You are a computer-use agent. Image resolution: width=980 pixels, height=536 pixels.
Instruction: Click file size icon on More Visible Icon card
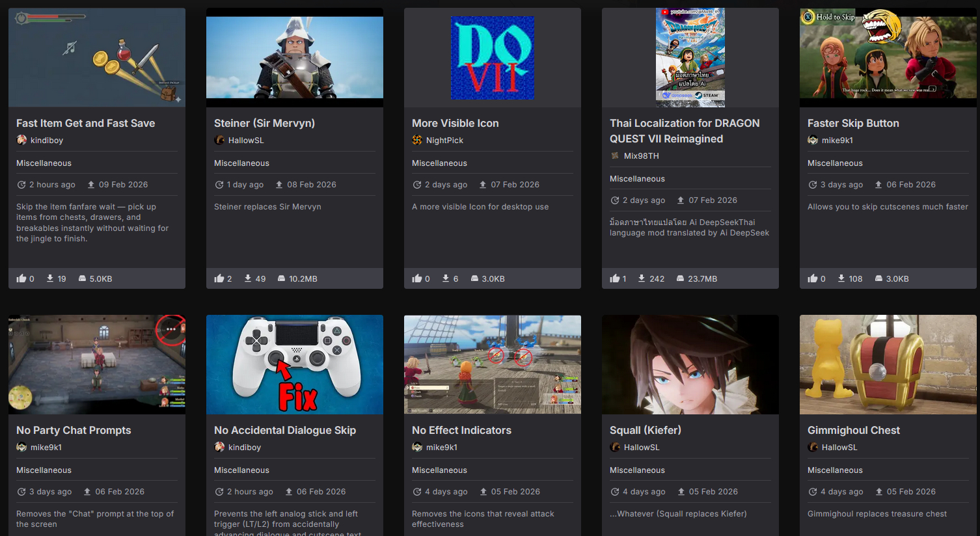(x=474, y=278)
